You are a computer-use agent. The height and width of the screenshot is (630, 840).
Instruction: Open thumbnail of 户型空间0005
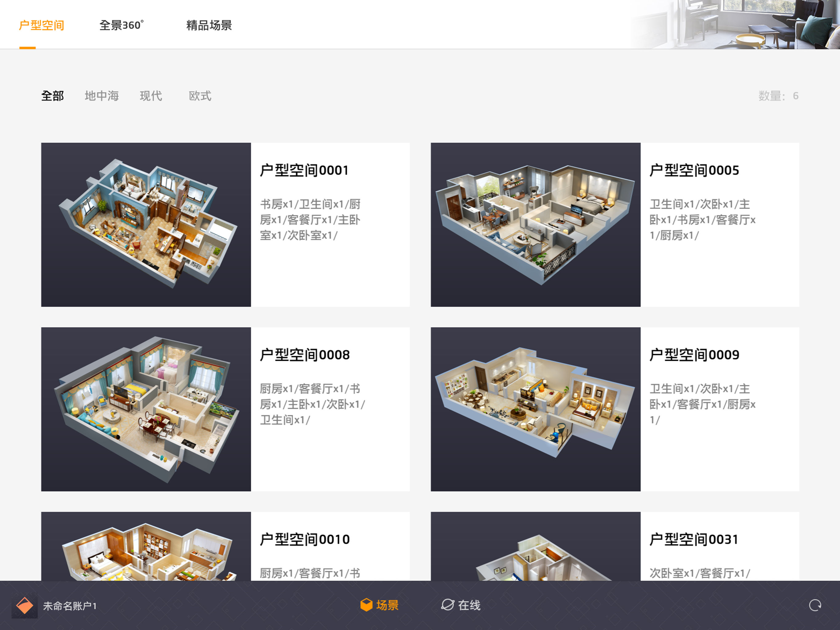(535, 225)
